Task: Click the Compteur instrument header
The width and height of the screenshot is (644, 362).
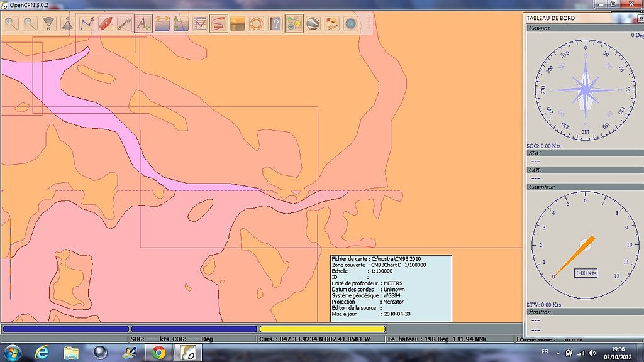Action: (586, 187)
